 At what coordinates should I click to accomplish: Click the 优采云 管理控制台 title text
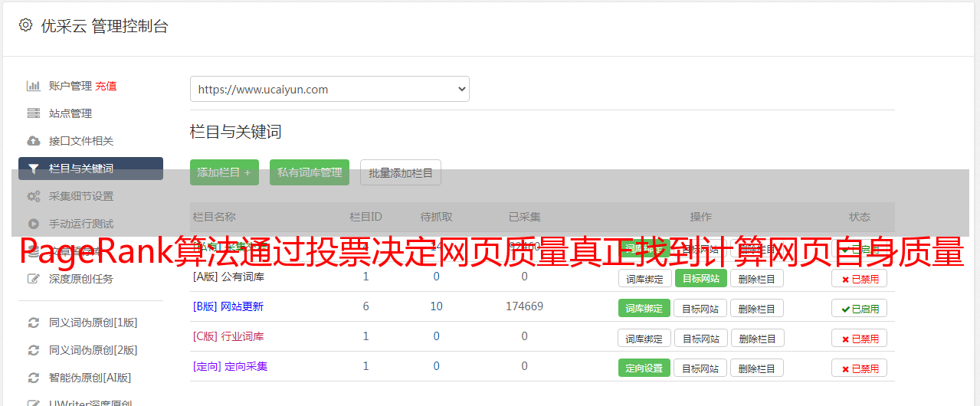click(105, 26)
